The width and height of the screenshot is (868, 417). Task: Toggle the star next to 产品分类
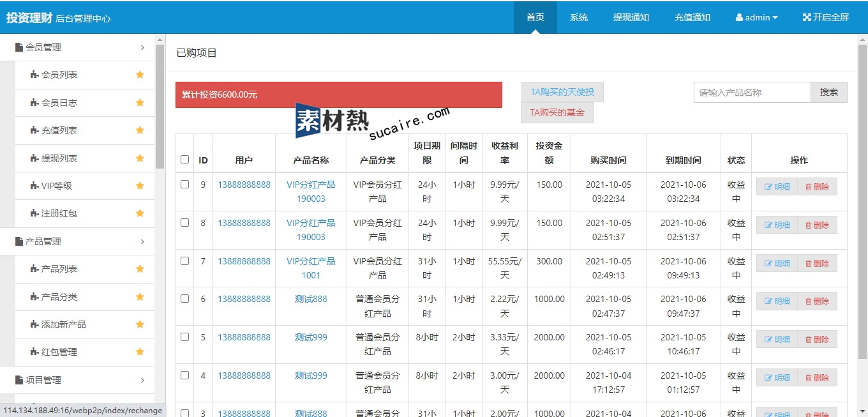pyautogui.click(x=140, y=297)
